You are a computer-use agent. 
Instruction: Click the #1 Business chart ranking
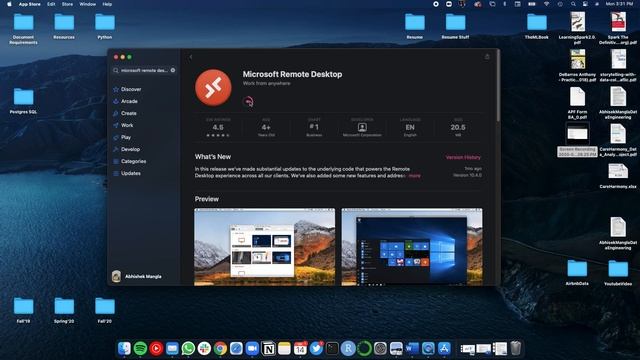(x=314, y=127)
